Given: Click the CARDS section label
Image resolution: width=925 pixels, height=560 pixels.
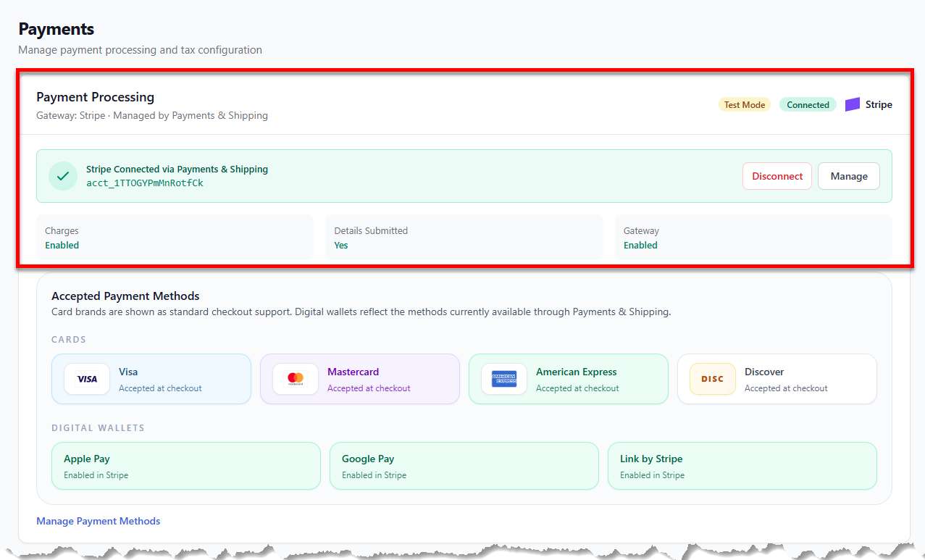Looking at the screenshot, I should click(x=69, y=339).
